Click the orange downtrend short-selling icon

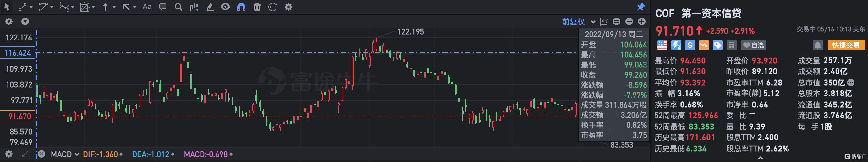pos(704,45)
